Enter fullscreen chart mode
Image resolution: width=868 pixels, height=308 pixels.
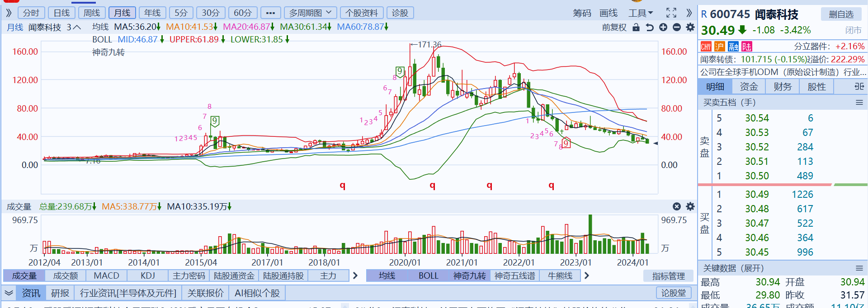[x=671, y=13]
